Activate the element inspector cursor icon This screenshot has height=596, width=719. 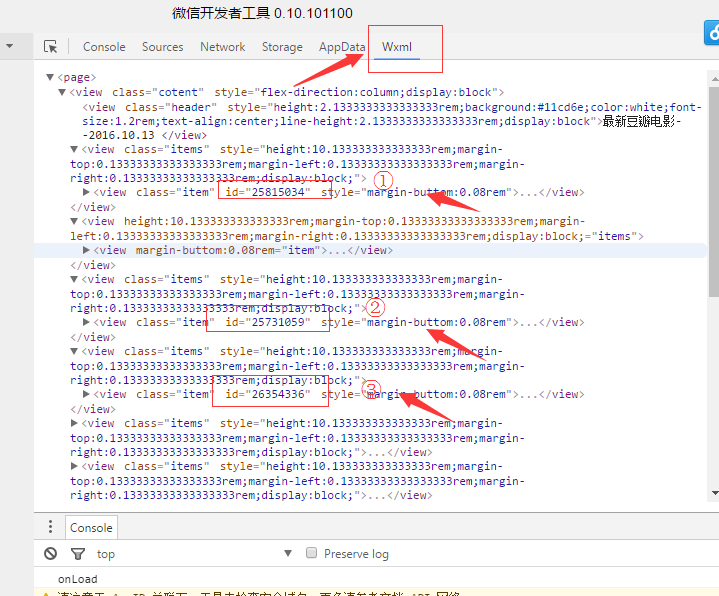pos(50,46)
